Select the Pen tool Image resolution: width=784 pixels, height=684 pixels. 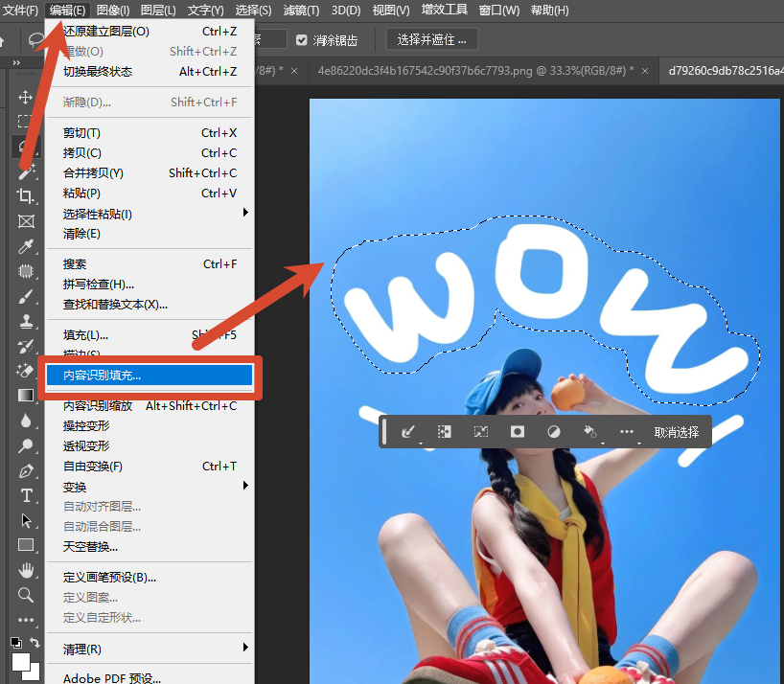pos(26,470)
